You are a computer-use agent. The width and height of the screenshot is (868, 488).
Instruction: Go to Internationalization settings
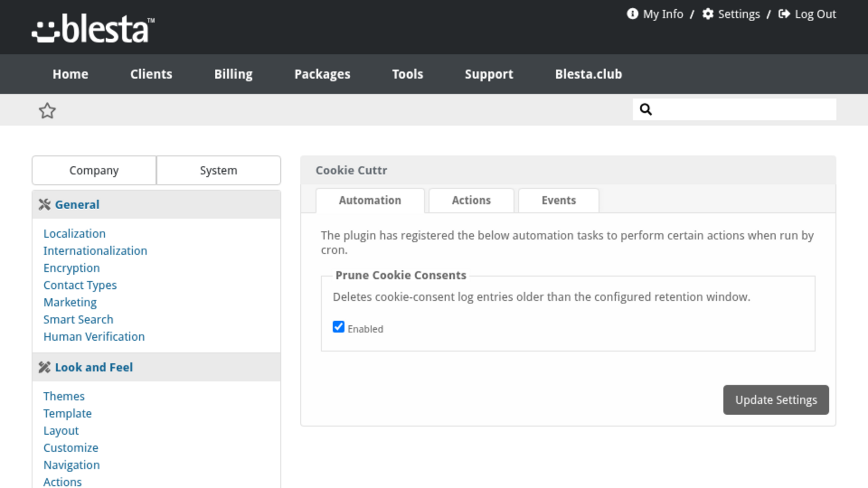95,251
